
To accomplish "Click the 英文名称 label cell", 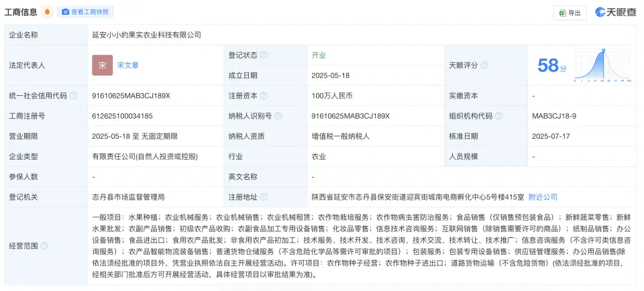I will (266, 177).
